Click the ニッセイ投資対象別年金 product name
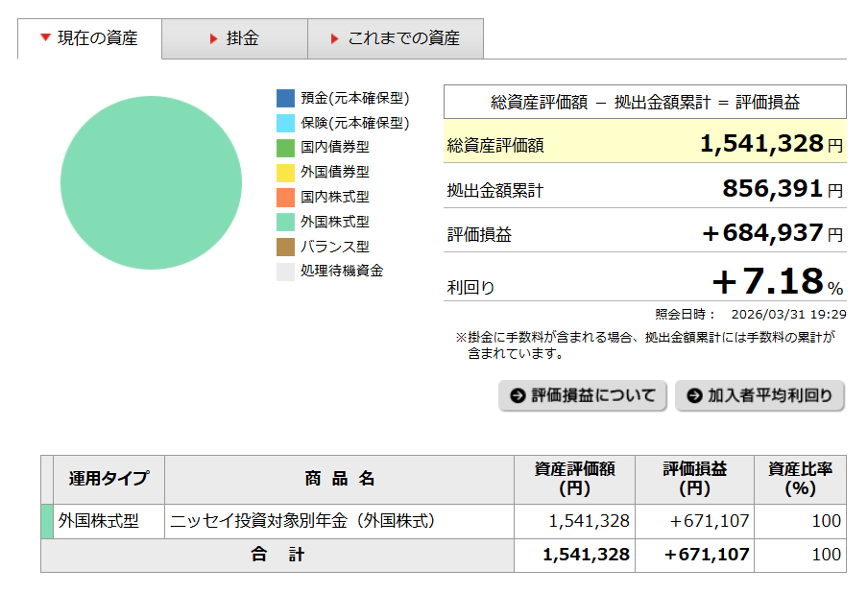868x593 pixels. (303, 521)
